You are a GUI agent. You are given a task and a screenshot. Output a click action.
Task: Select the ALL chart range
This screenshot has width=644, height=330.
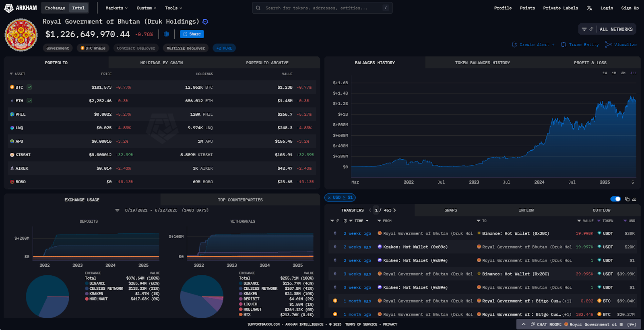(x=633, y=73)
